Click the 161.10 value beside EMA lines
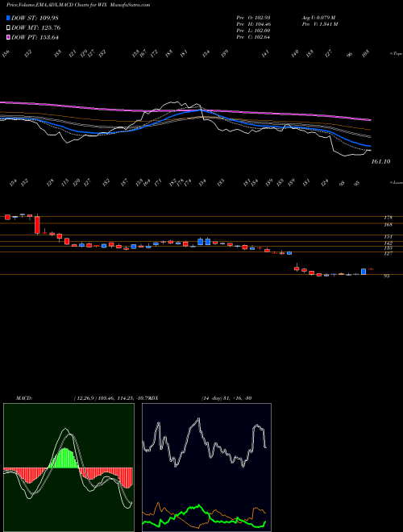 point(380,162)
